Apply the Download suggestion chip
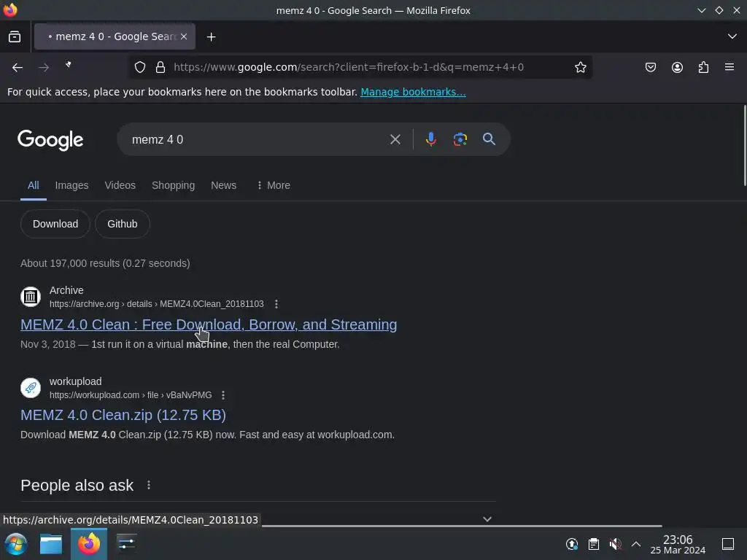Viewport: 747px width, 560px height. (x=55, y=224)
